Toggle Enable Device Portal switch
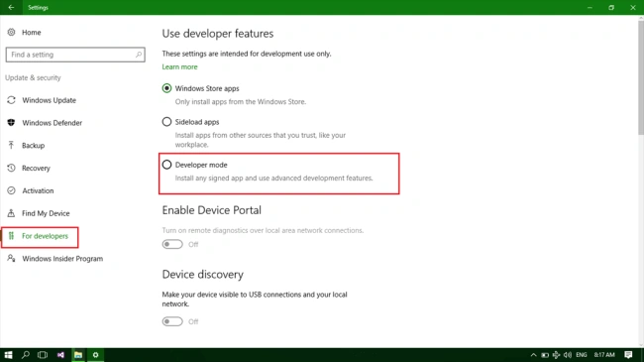The image size is (644, 362). pyautogui.click(x=172, y=244)
